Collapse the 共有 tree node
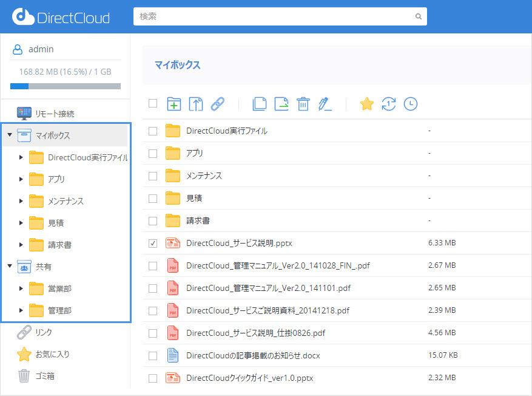The width and height of the screenshot is (532, 396). (x=10, y=266)
